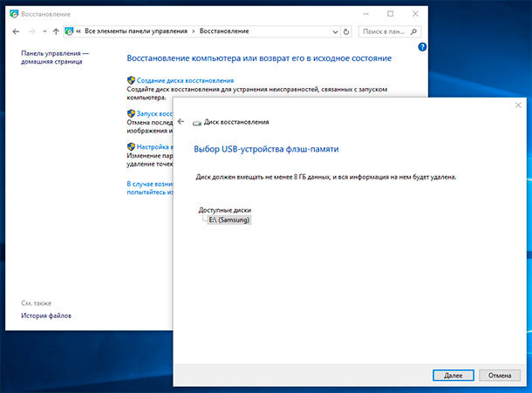Click the Далее button

pos(453,376)
